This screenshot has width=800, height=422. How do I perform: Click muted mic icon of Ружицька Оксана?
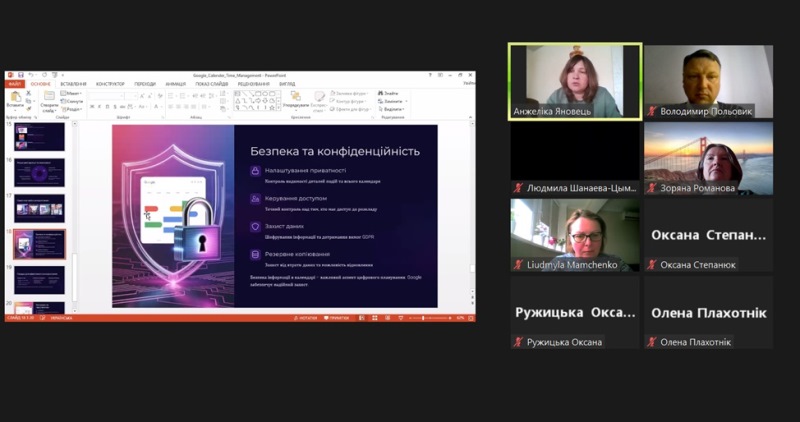coord(518,342)
